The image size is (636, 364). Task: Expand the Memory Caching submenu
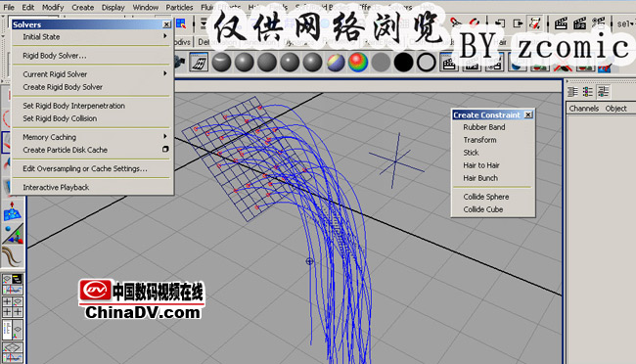tap(93, 137)
